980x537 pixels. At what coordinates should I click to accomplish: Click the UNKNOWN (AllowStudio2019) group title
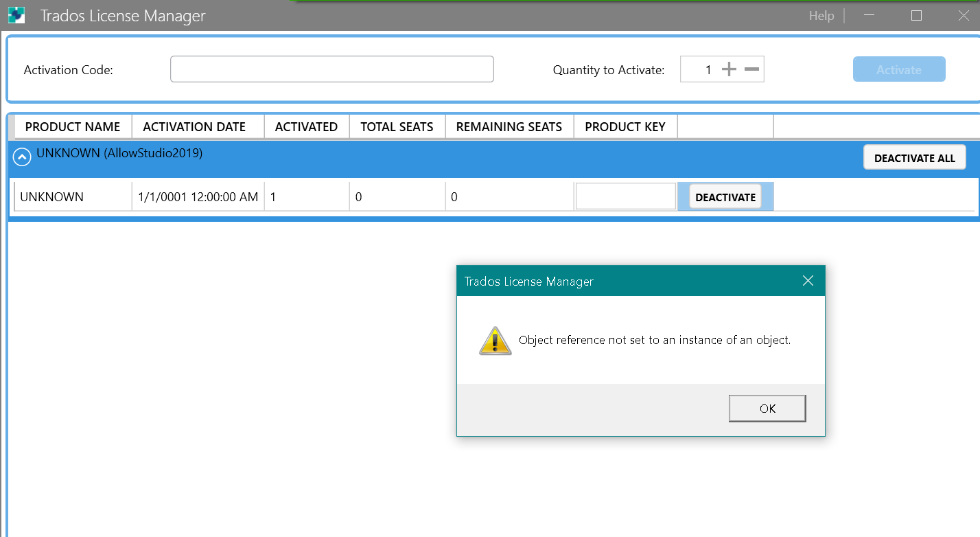coord(119,153)
